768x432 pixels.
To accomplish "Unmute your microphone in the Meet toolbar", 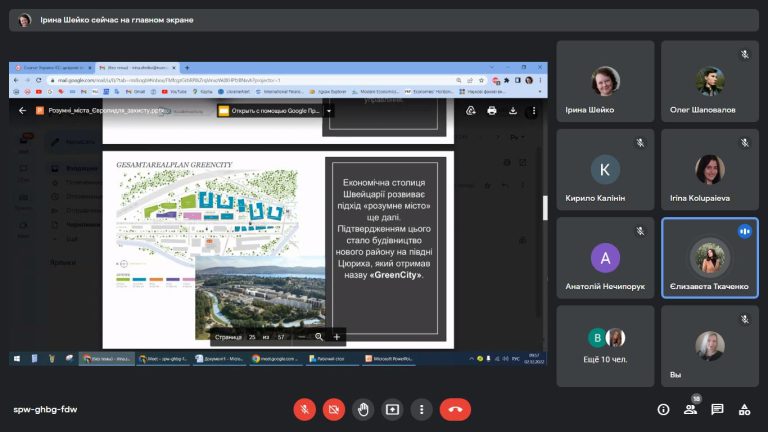I will pyautogui.click(x=304, y=409).
